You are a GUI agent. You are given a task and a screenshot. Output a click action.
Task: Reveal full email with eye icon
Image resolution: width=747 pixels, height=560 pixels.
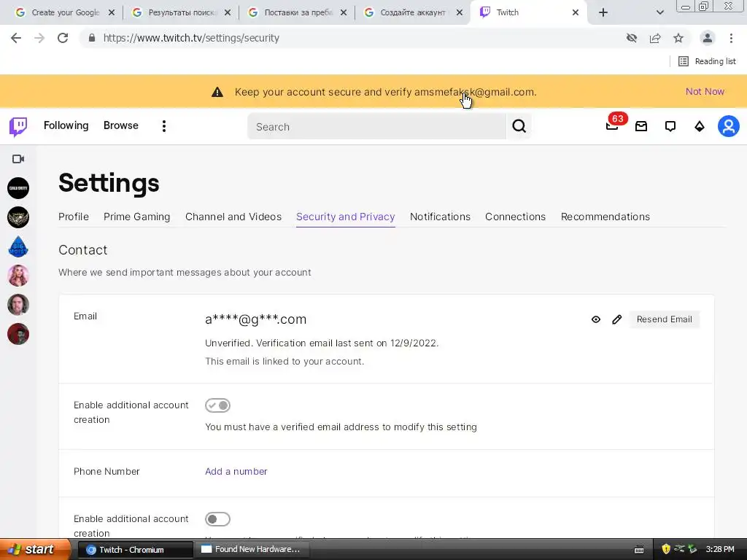tap(595, 319)
